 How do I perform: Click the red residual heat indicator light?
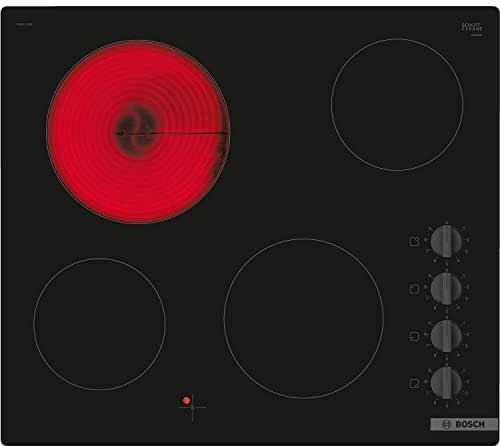point(186,400)
